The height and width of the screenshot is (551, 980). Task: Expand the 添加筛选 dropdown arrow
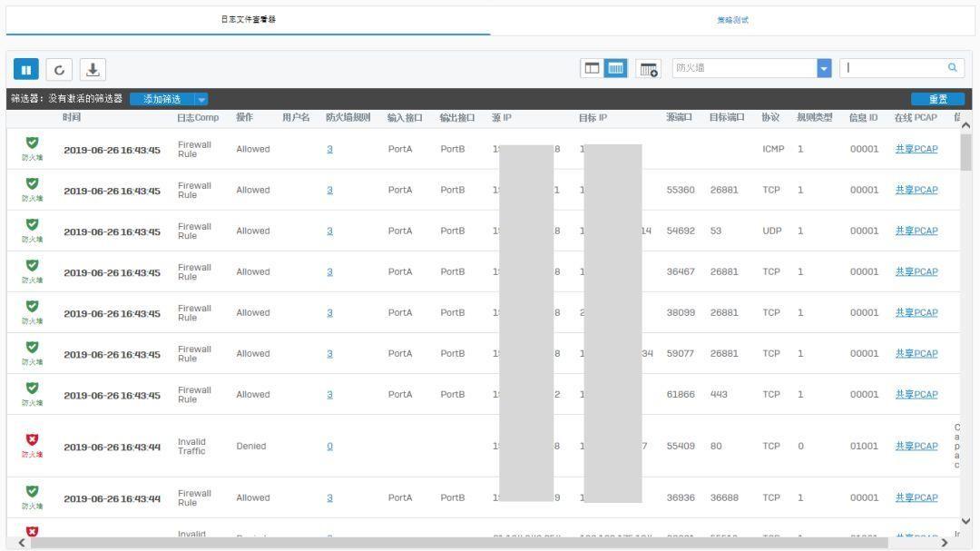click(x=201, y=100)
